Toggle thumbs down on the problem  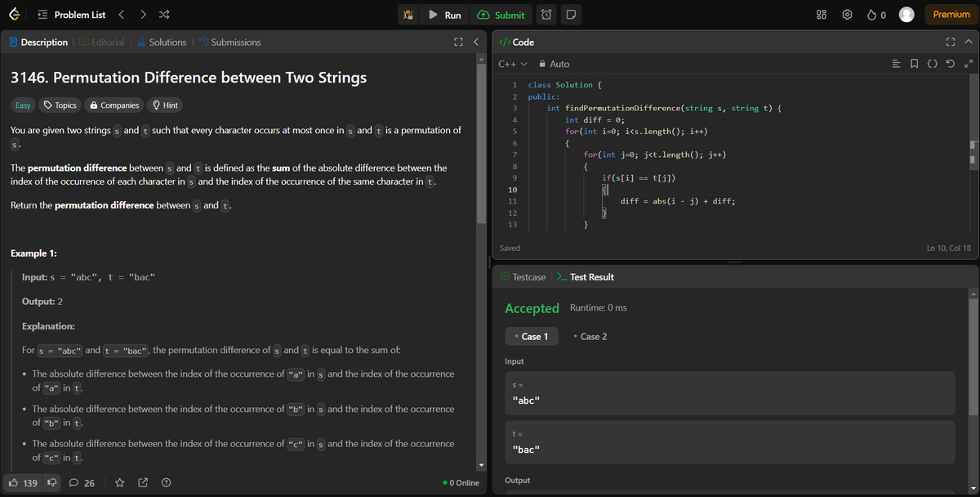51,482
